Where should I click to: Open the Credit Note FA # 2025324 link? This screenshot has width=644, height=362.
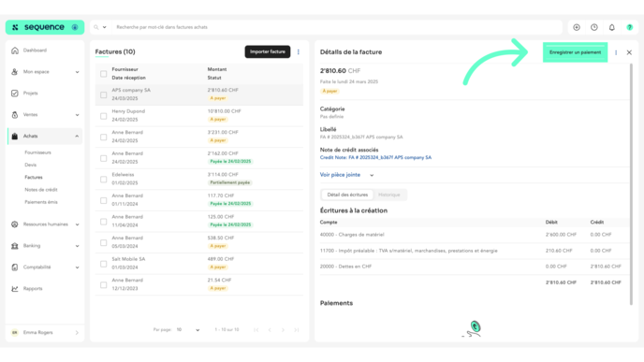pyautogui.click(x=375, y=157)
